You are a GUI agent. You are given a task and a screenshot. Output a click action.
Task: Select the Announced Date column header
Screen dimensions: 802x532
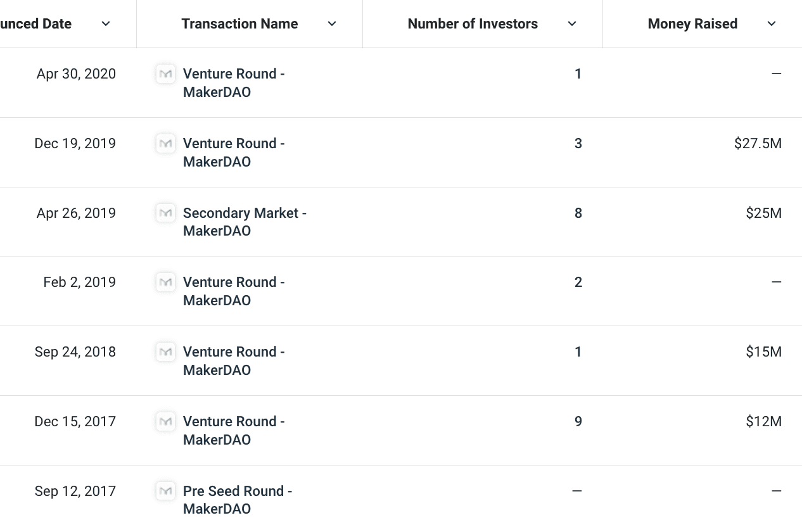[35, 23]
